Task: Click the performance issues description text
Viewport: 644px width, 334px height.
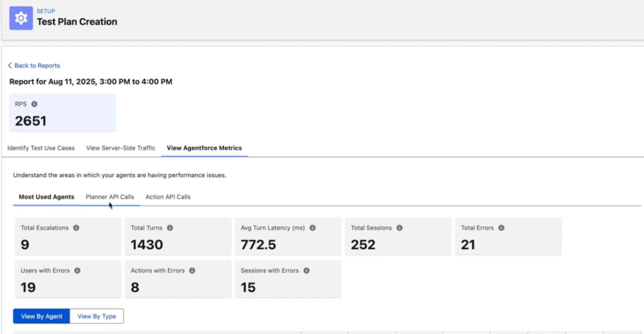Action: click(120, 175)
